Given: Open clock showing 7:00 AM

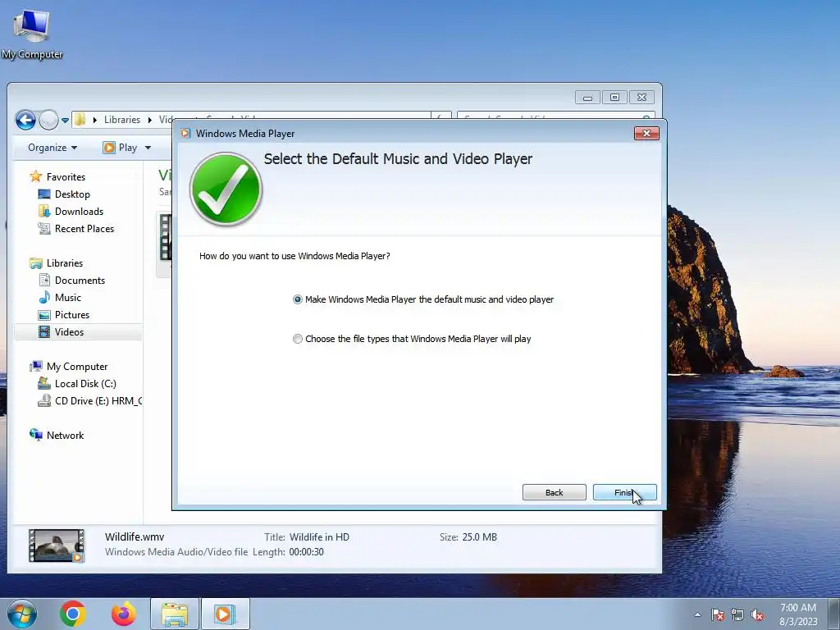Looking at the screenshot, I should (798, 614).
